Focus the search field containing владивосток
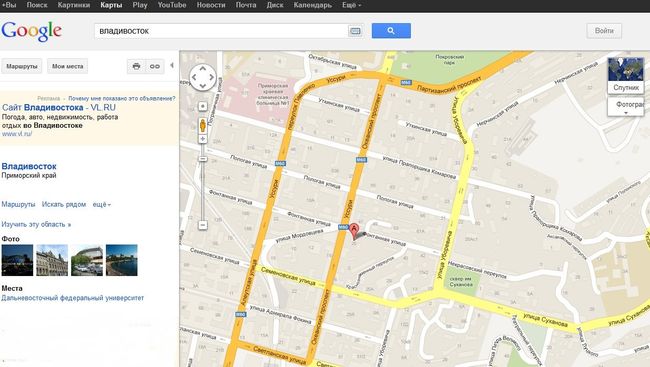This screenshot has height=367, width=650. [222, 31]
